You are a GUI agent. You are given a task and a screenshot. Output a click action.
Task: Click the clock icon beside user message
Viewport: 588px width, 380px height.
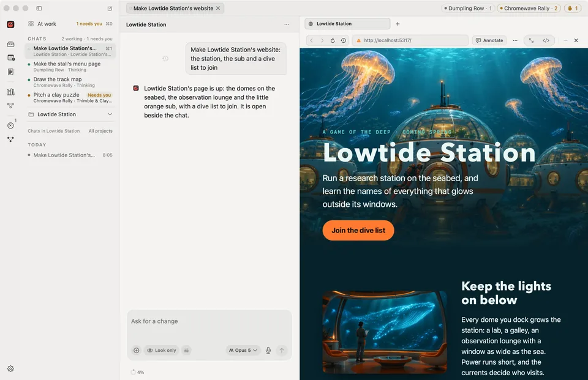coord(165,59)
